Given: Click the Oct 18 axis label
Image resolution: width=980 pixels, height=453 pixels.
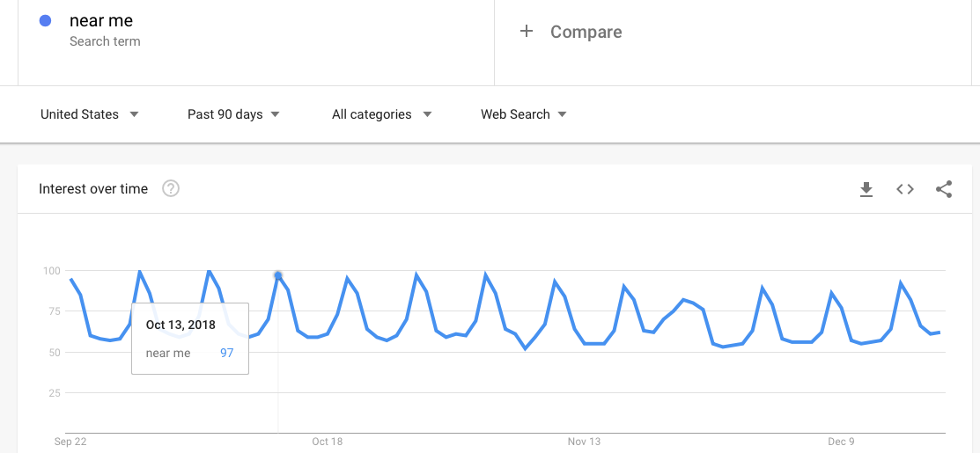Looking at the screenshot, I should point(328,442).
